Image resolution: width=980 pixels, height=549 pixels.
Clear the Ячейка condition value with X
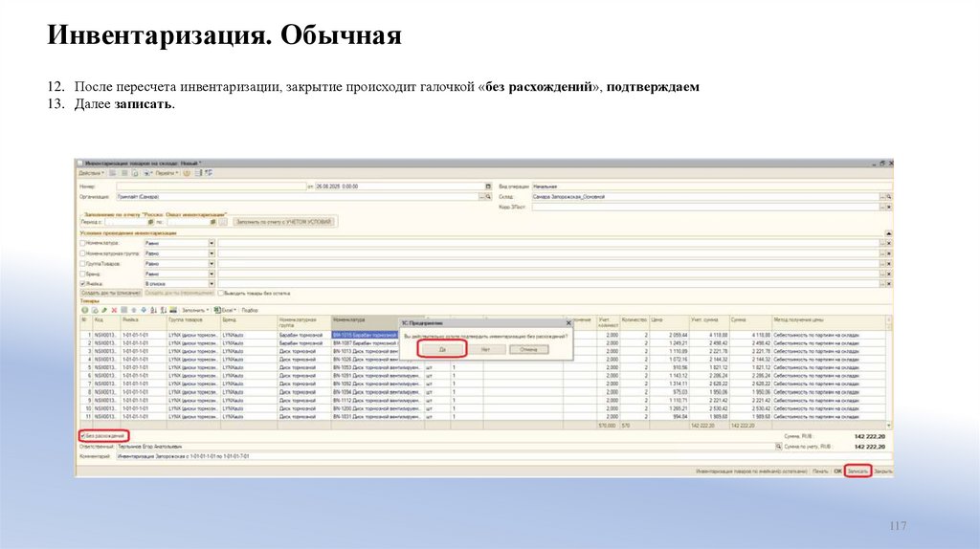tap(889, 283)
